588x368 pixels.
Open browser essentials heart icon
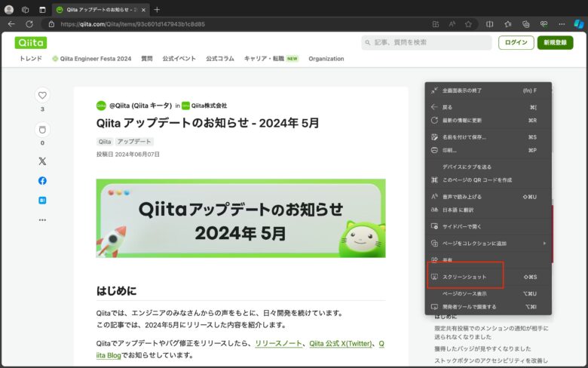(x=544, y=24)
